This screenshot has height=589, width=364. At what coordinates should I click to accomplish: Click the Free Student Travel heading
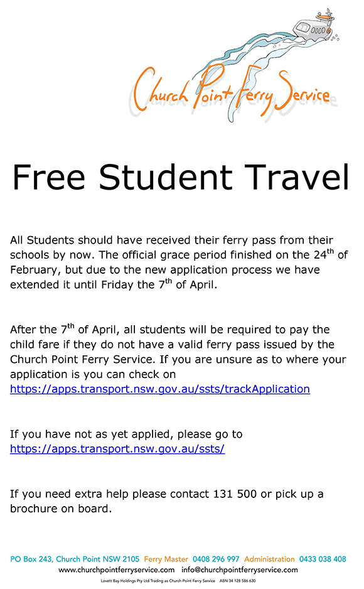point(181,177)
